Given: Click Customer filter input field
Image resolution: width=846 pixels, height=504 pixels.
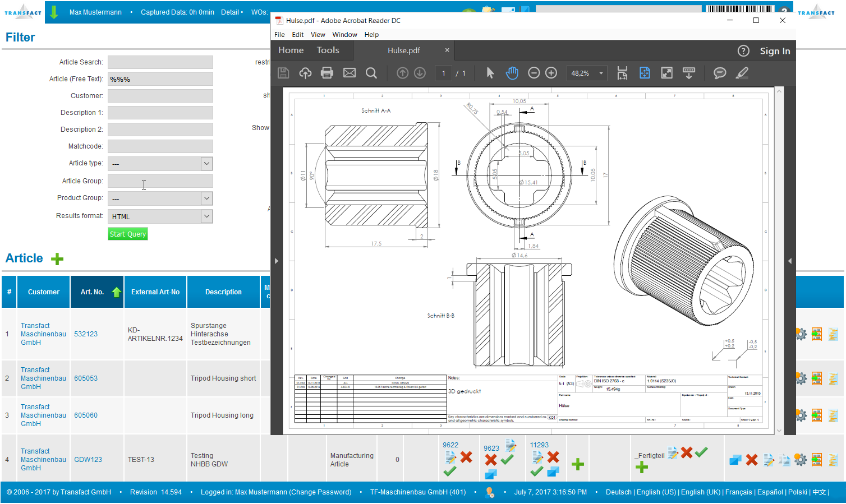Looking at the screenshot, I should pos(160,96).
